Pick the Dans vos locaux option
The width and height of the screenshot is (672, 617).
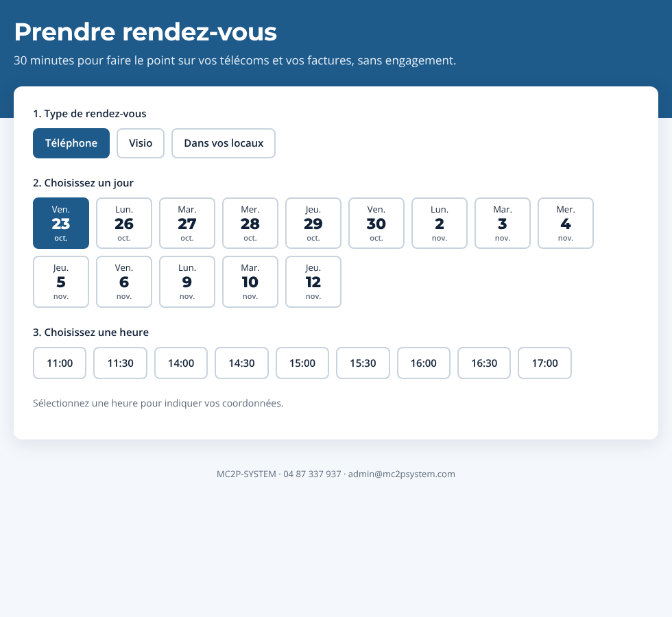point(224,143)
